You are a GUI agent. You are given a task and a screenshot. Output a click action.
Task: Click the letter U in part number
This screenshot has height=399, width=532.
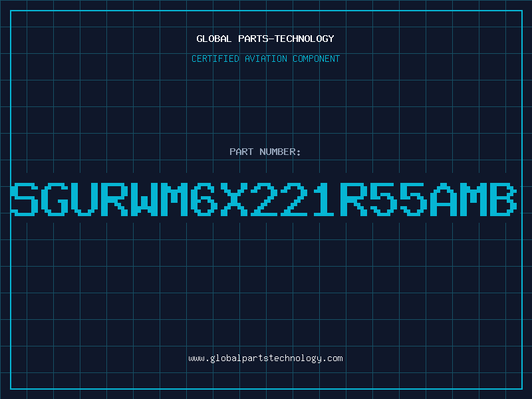[x=84, y=199]
